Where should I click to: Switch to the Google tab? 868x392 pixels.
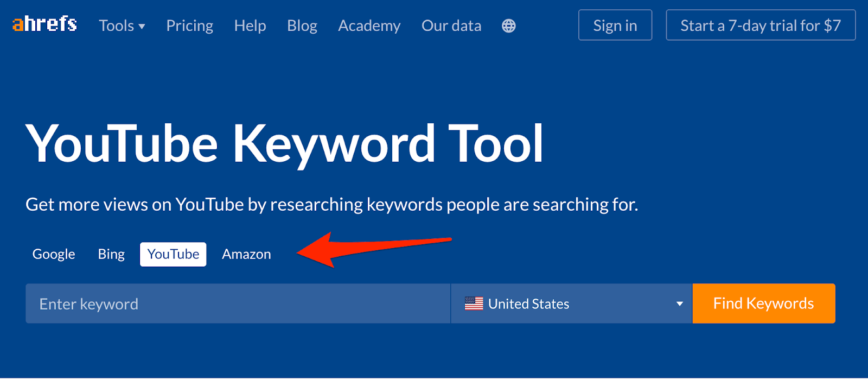[54, 254]
